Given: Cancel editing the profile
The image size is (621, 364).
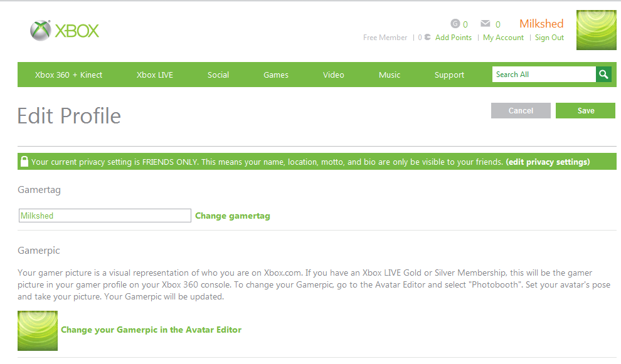Looking at the screenshot, I should 521,111.
